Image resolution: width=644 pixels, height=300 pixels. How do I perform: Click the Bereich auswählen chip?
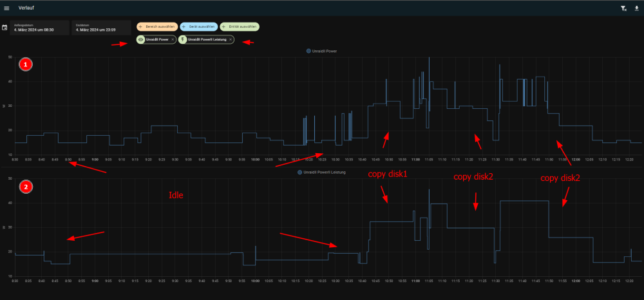(x=157, y=26)
